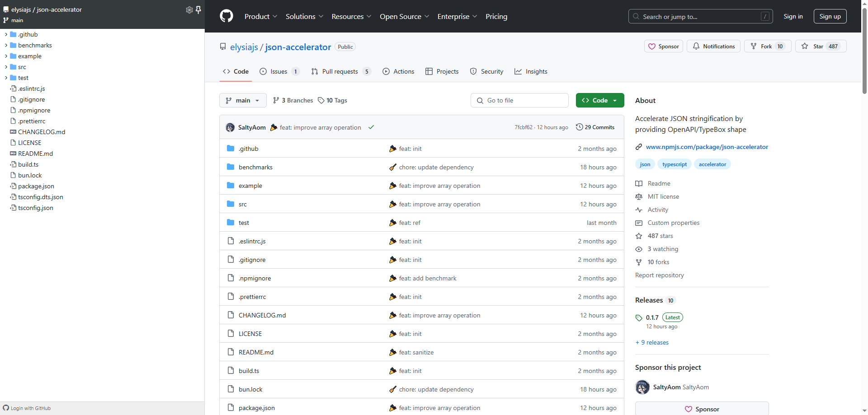Click the Sign in link
The height and width of the screenshot is (415, 868).
[x=793, y=16]
